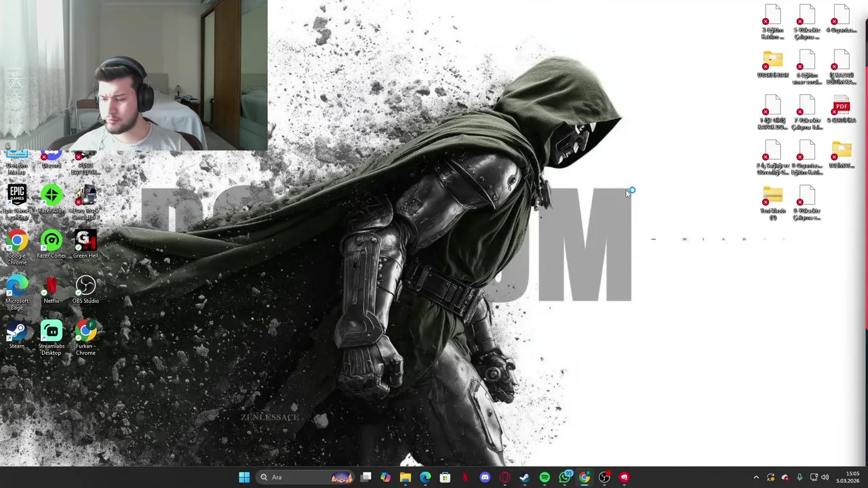The height and width of the screenshot is (488, 868).
Task: Select the Steam desktop shortcut
Action: (x=17, y=335)
